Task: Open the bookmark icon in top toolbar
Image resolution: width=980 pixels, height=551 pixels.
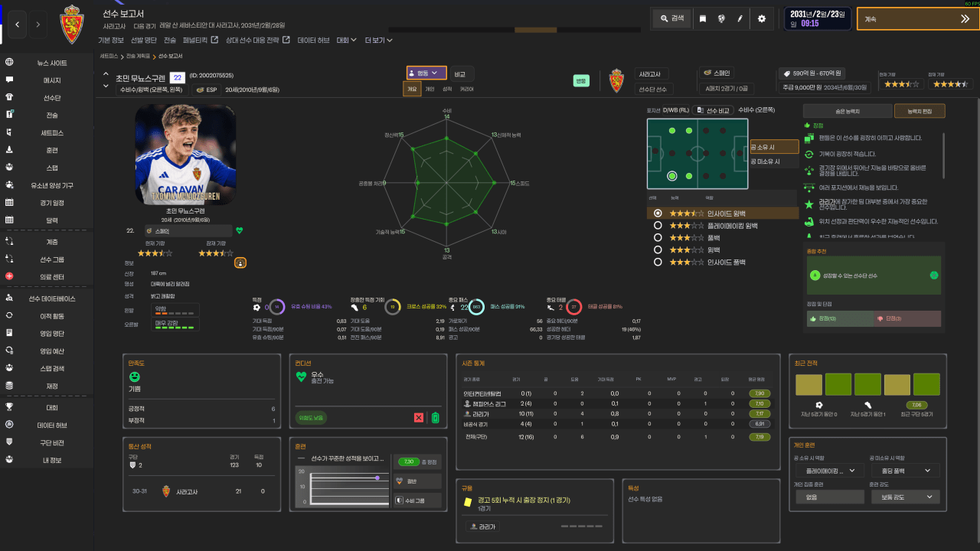Action: pyautogui.click(x=703, y=18)
